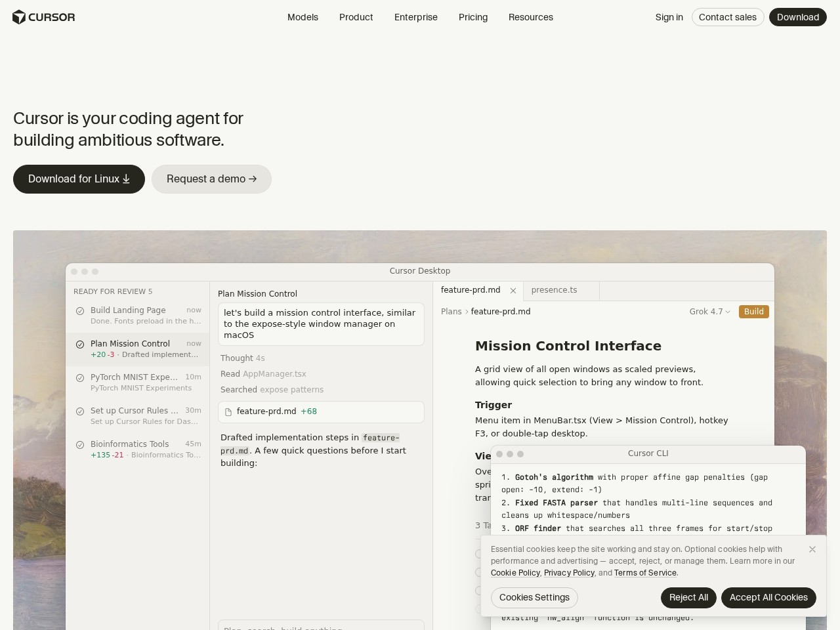Screen dimensions: 840x630
Task: Click the check icon beside Set up Cursor Rules
Action: tap(80, 411)
